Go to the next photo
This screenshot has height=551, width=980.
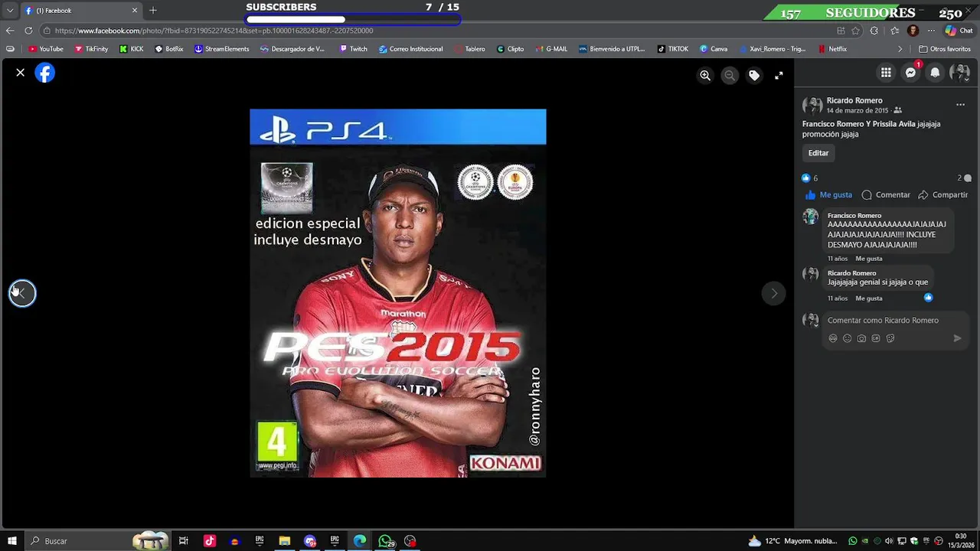point(773,293)
